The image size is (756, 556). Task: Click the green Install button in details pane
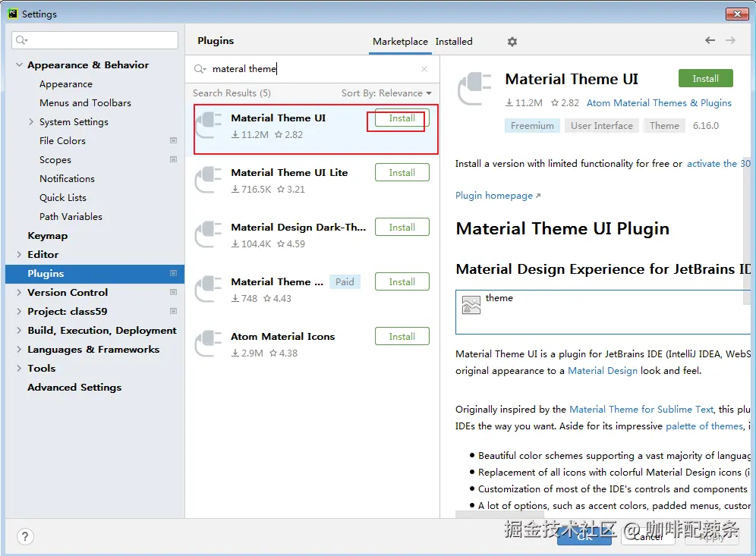coord(705,79)
